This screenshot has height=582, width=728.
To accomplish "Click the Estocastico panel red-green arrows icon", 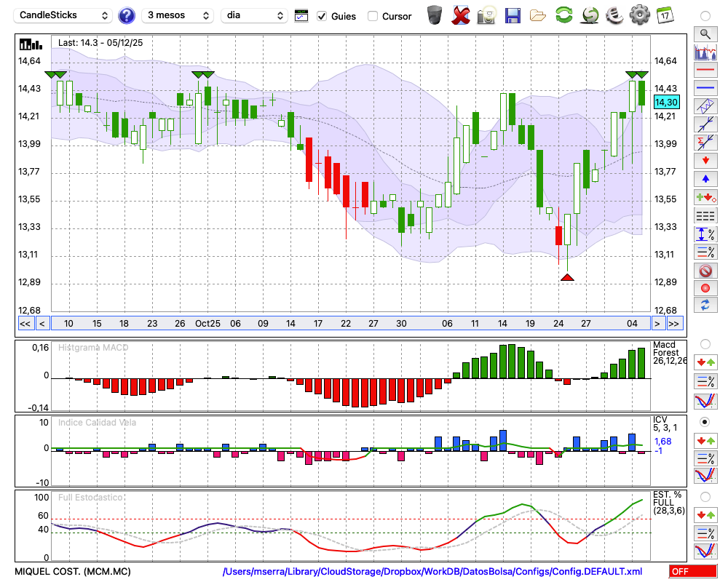I will pos(705,514).
